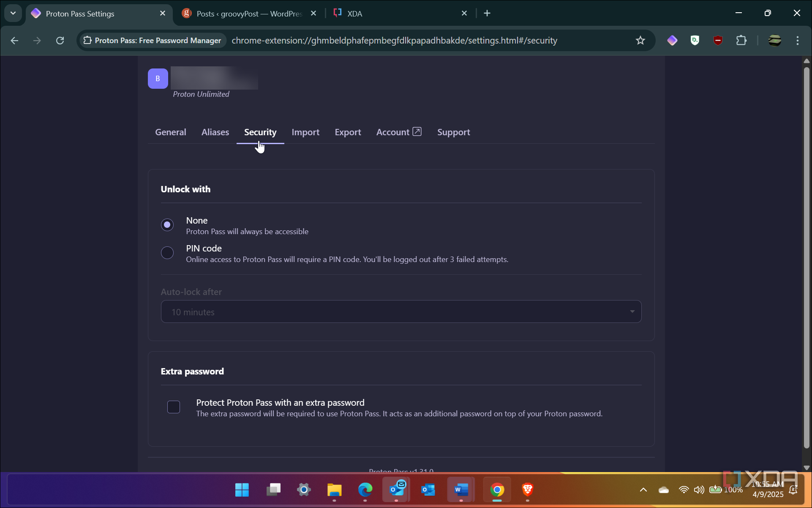Viewport: 812px width, 508px height.
Task: Close the Proton Pass Settings tab
Action: (x=163, y=14)
